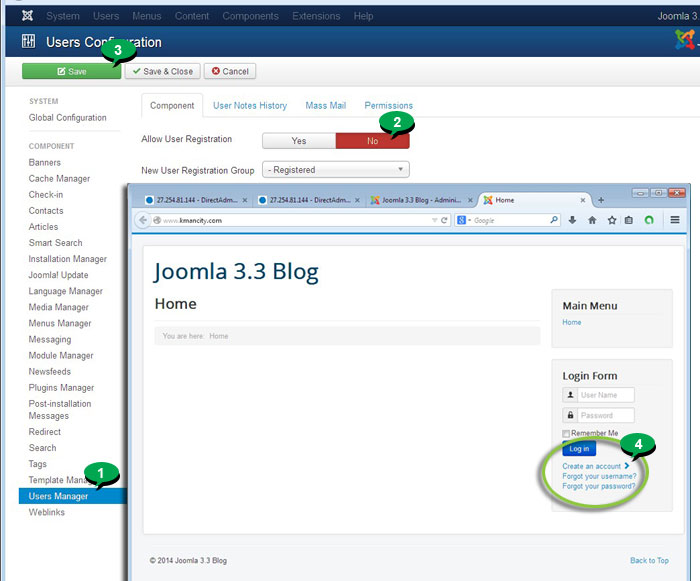Image resolution: width=700 pixels, height=581 pixels.
Task: Switch to first DirectAdmin browser tab
Action: [195, 200]
